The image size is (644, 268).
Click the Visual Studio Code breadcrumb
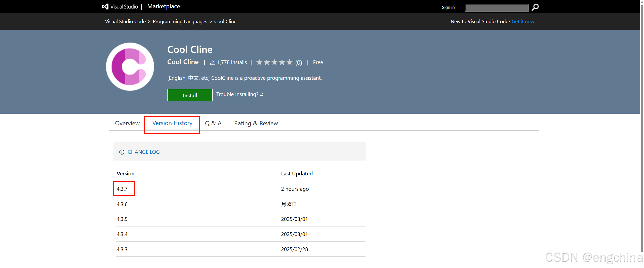point(125,21)
